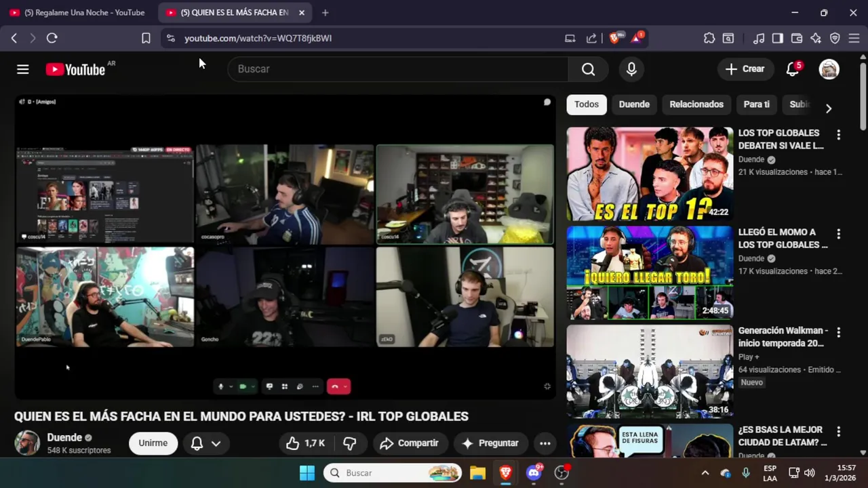
Task: Open Discord from the taskbar
Action: point(534,473)
